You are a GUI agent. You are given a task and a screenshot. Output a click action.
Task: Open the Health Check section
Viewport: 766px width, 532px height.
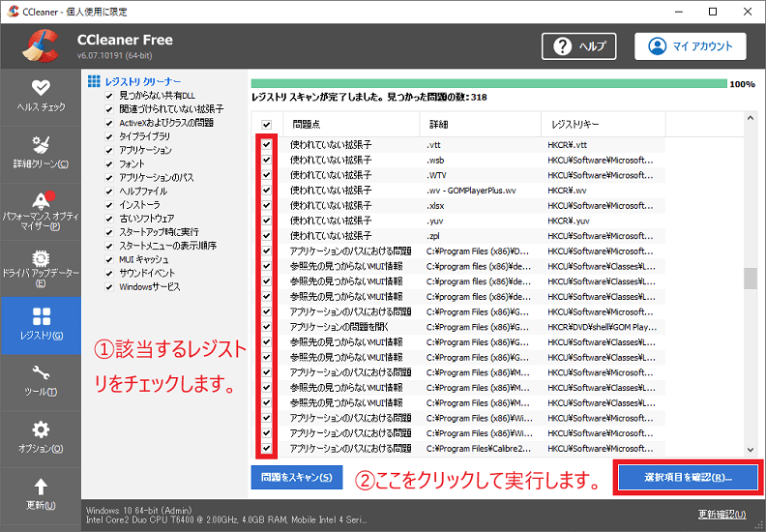[x=41, y=98]
